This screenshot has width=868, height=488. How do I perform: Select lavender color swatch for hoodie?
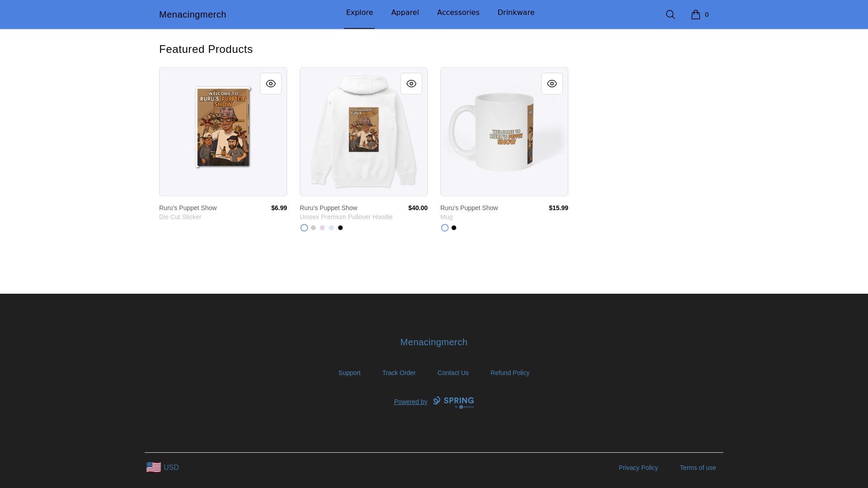click(322, 228)
